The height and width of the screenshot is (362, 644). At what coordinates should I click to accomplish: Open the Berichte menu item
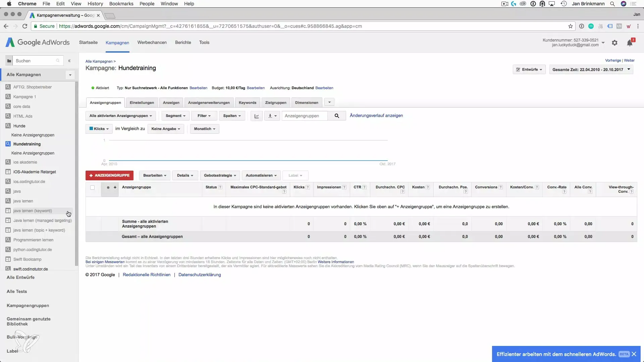(x=183, y=43)
